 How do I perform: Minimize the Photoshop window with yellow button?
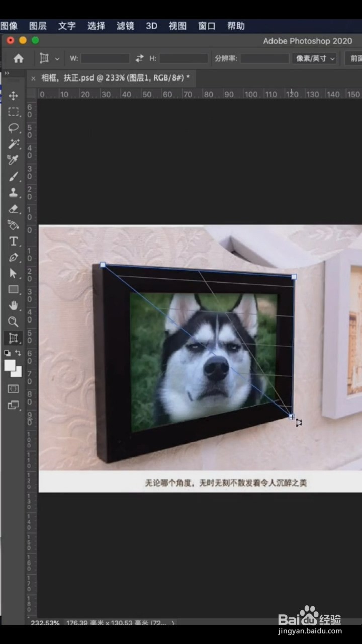coord(23,40)
